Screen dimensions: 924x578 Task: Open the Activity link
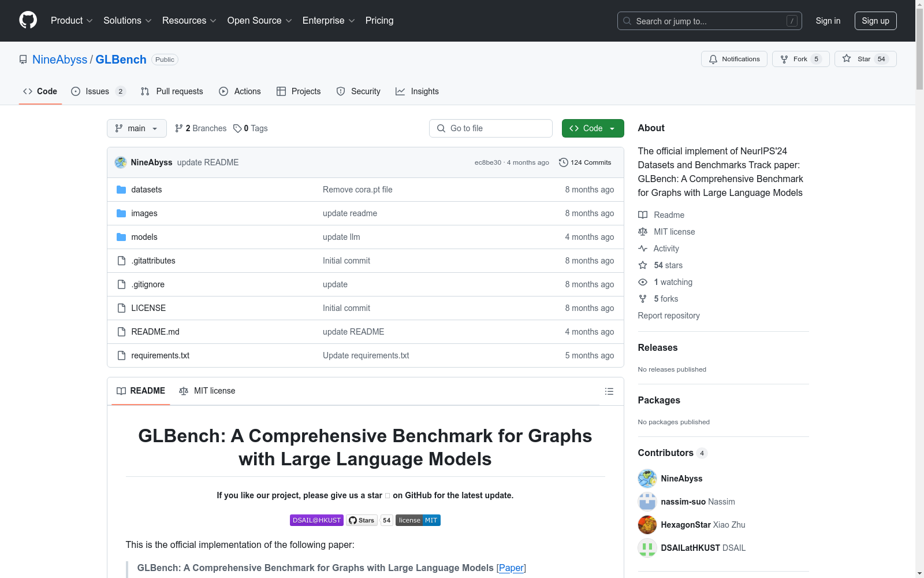click(x=658, y=249)
